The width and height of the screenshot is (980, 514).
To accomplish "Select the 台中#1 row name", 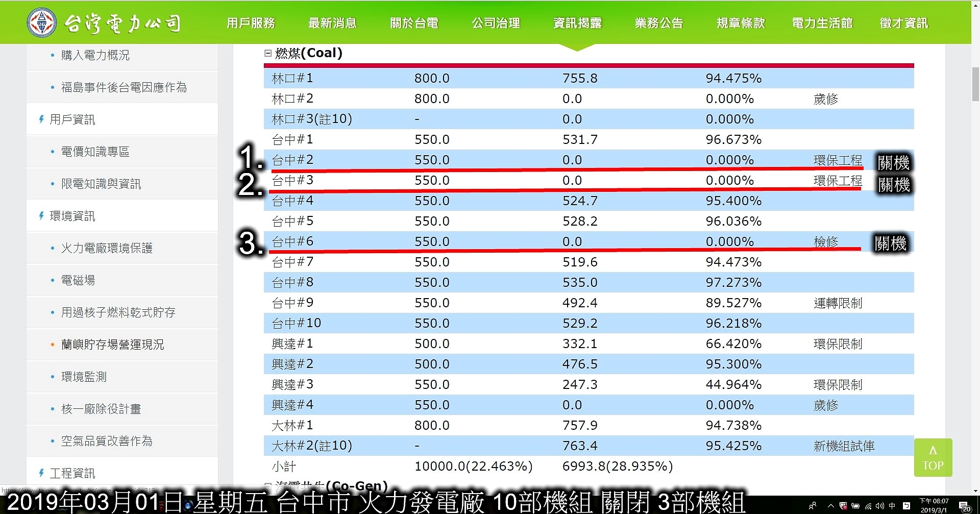I will 292,139.
